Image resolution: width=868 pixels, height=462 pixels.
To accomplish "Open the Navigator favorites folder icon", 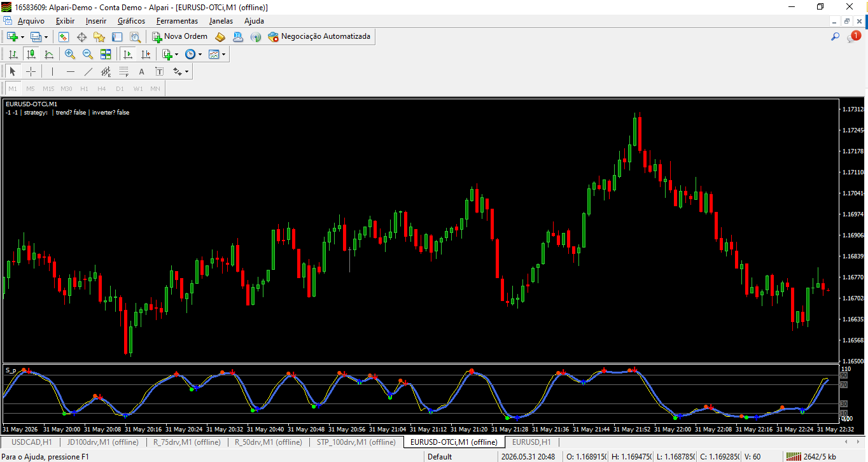I will pyautogui.click(x=99, y=37).
